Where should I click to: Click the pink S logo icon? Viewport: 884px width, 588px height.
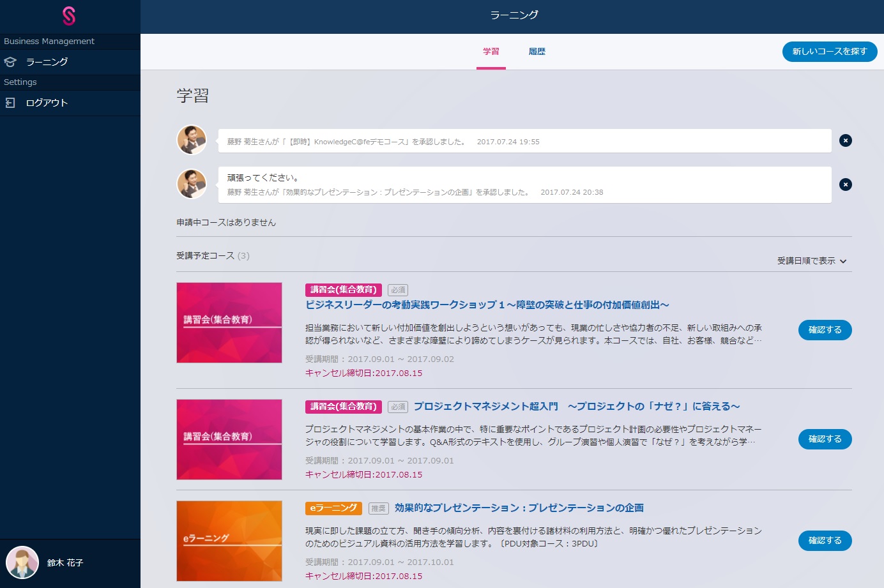tap(69, 16)
